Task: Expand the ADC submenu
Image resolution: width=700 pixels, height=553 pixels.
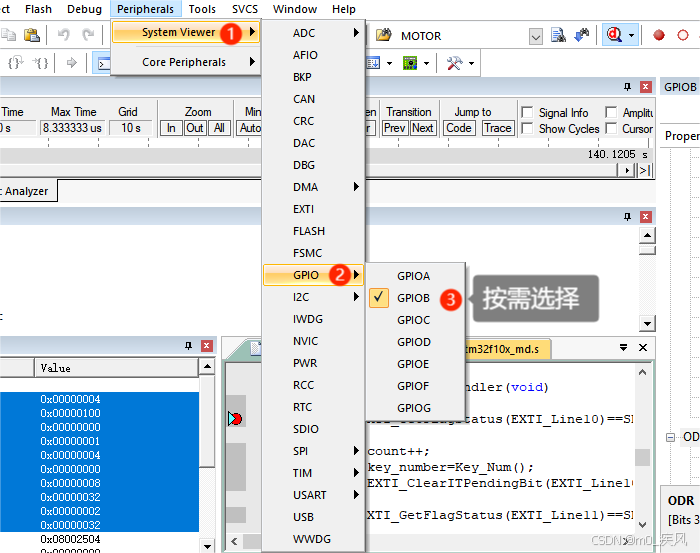Action: coord(313,33)
